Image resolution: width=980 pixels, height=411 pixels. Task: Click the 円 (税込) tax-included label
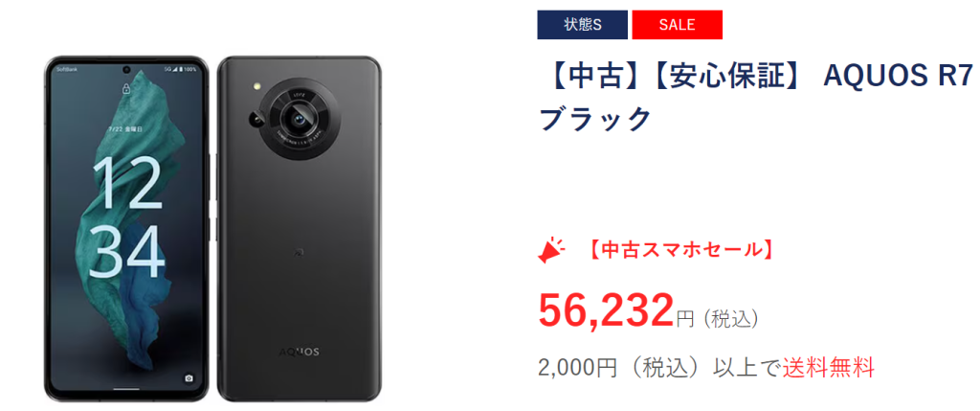tap(718, 319)
